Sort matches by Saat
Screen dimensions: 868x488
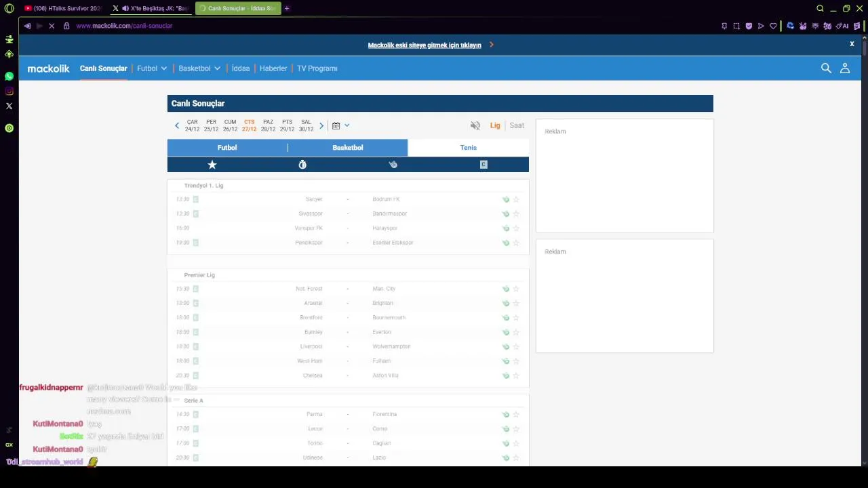point(517,125)
